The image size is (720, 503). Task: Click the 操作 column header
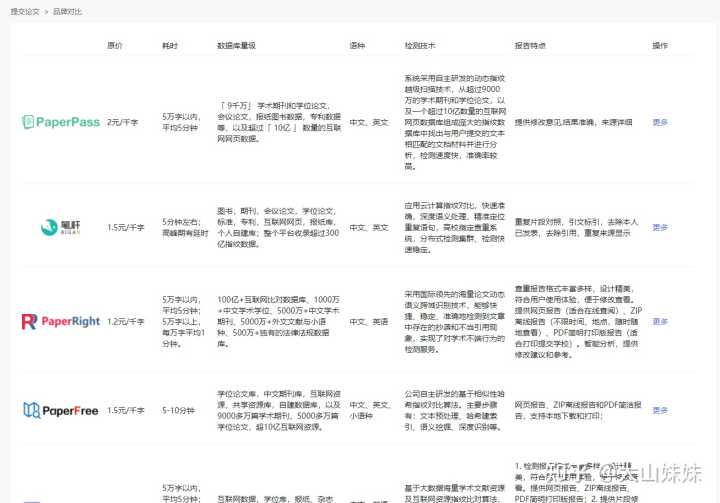tap(660, 45)
